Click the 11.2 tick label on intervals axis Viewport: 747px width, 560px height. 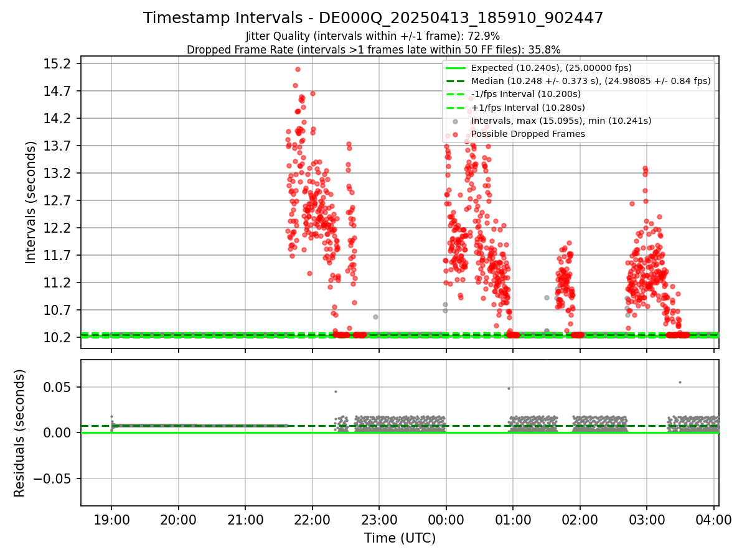(x=59, y=283)
